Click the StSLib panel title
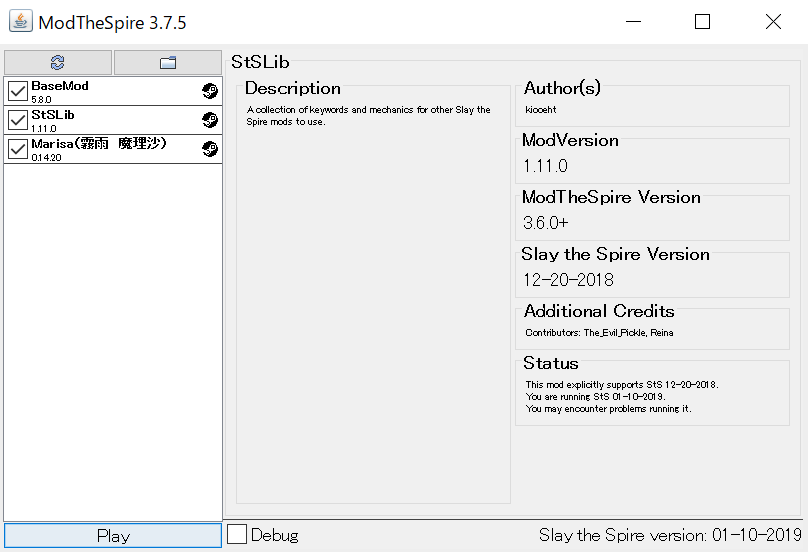This screenshot has height=552, width=808. [x=260, y=62]
